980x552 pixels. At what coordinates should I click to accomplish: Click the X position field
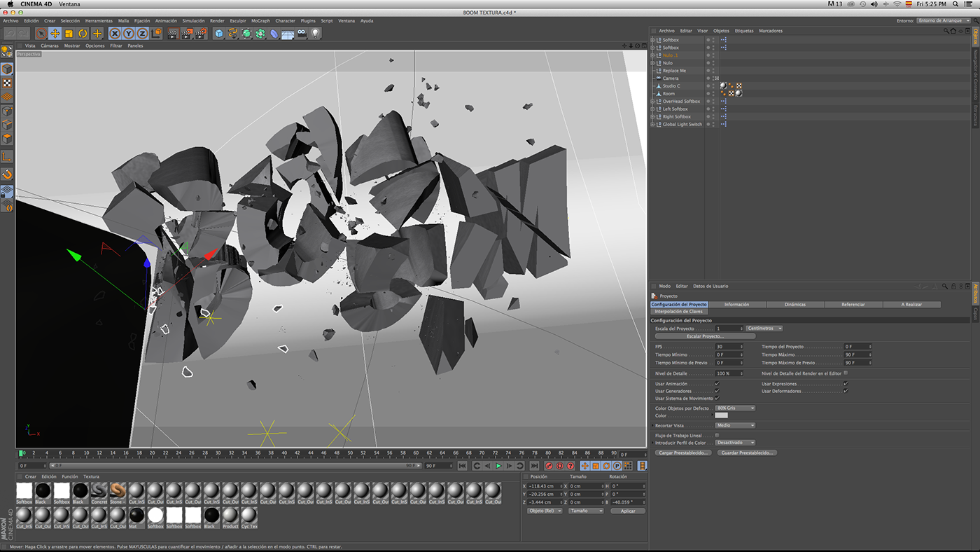(546, 485)
